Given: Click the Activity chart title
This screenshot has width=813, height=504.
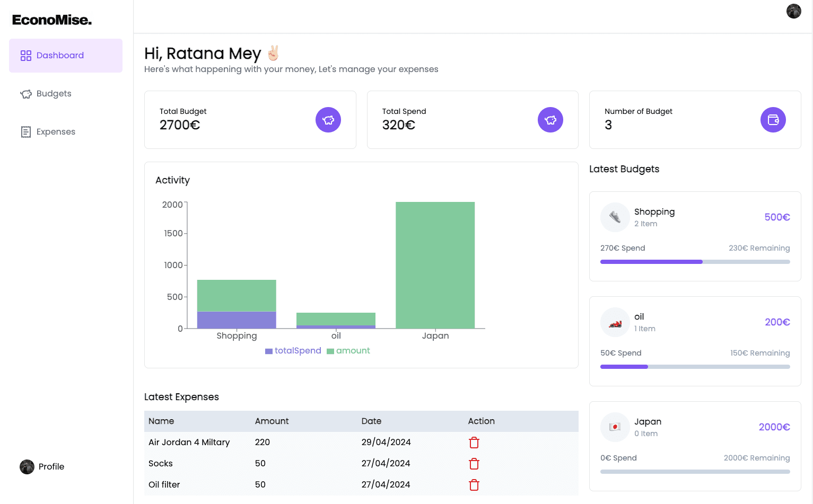Looking at the screenshot, I should [172, 180].
